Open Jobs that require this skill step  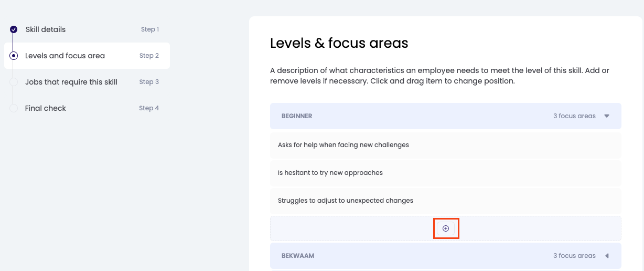click(x=71, y=82)
